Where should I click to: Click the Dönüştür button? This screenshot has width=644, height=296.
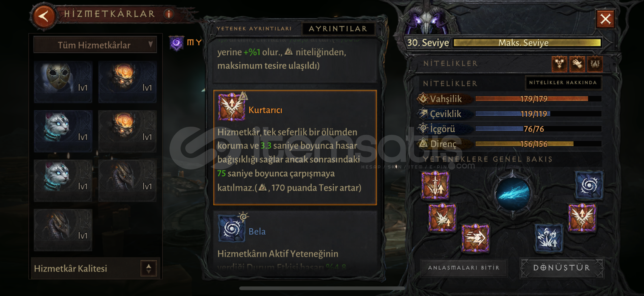(x=562, y=267)
